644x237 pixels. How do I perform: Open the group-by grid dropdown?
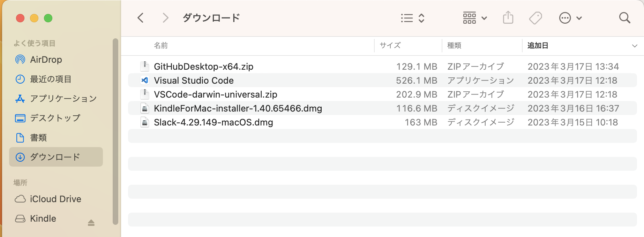click(x=475, y=18)
